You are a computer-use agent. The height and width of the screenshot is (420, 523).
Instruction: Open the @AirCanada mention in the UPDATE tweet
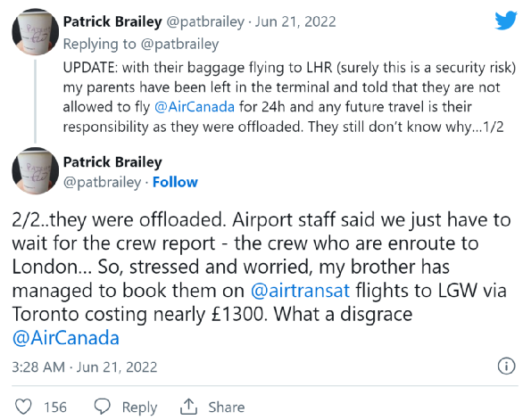(195, 107)
